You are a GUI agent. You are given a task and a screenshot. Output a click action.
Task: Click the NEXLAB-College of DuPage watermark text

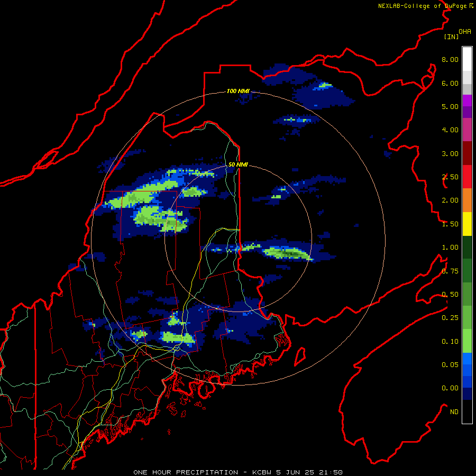coord(425,6)
